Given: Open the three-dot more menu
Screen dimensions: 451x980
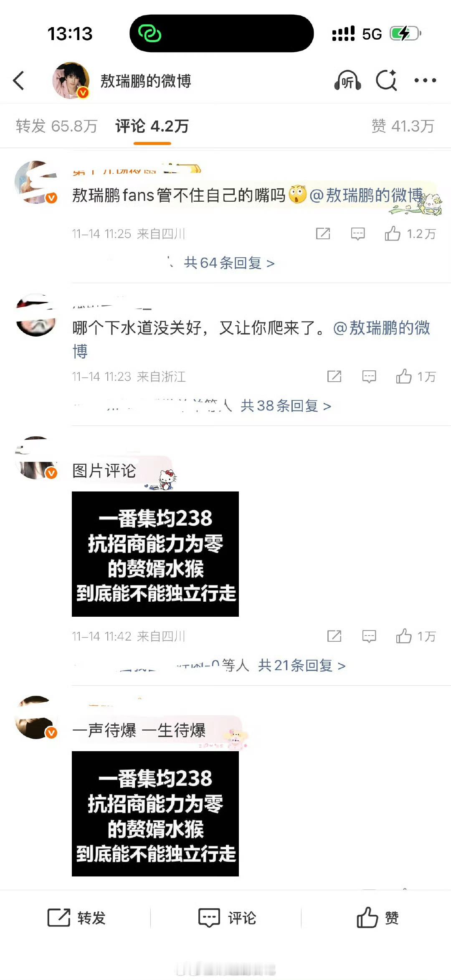Looking at the screenshot, I should (425, 80).
